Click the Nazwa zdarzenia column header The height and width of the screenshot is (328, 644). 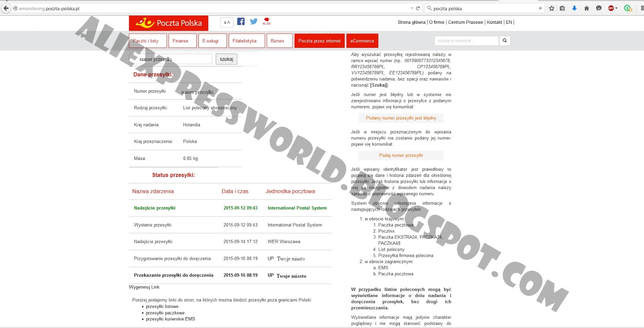click(153, 191)
